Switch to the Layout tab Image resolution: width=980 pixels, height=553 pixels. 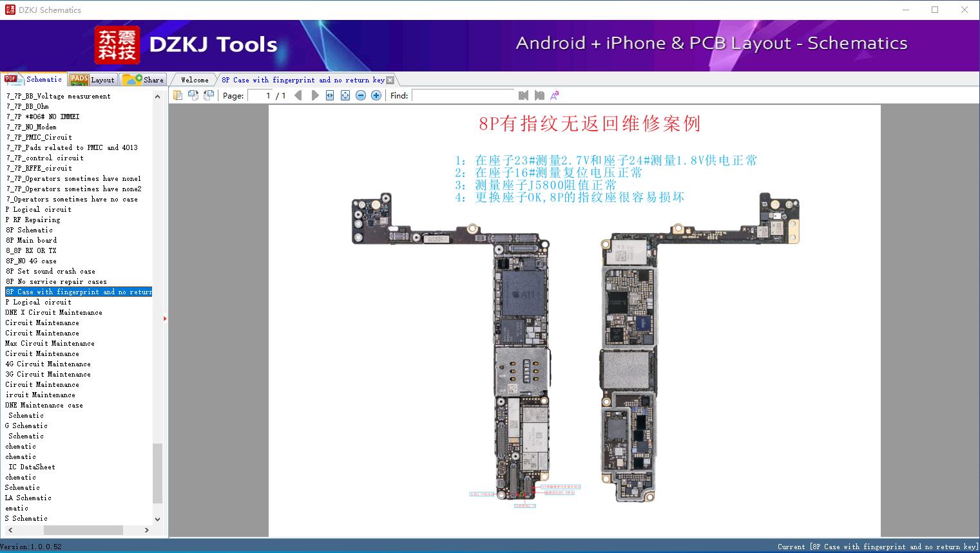tap(92, 80)
